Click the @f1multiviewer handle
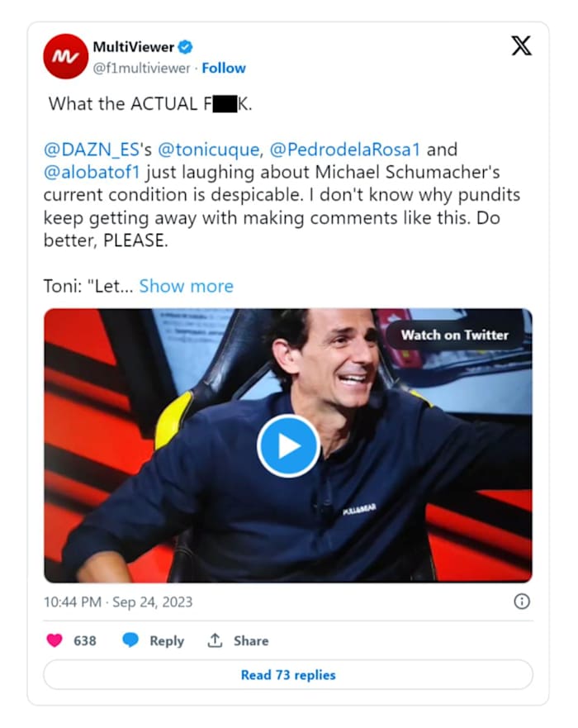The image size is (578, 728). click(141, 68)
